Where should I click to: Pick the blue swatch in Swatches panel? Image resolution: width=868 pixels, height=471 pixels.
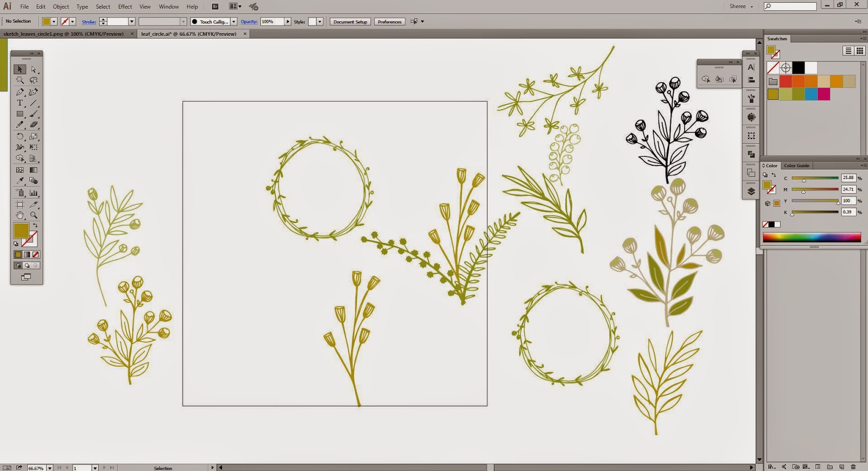tap(811, 94)
